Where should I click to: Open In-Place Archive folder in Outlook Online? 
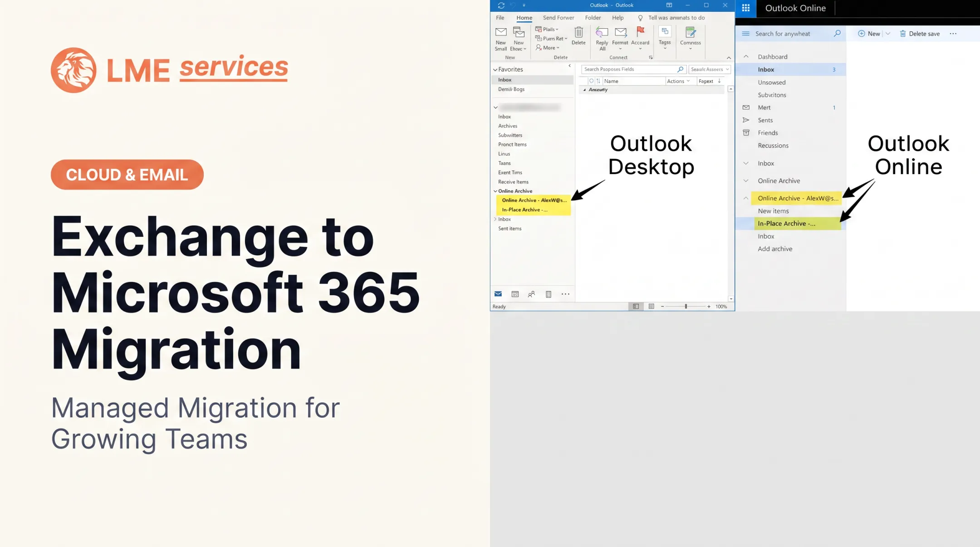pyautogui.click(x=797, y=224)
